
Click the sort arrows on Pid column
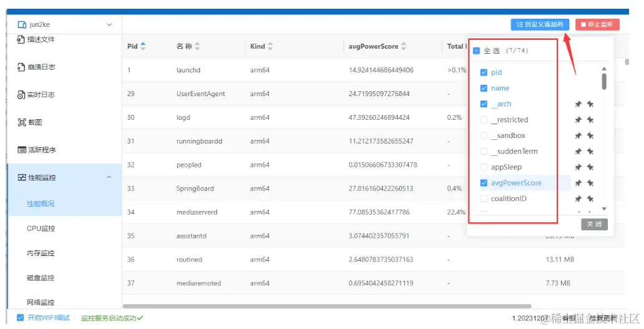143,46
